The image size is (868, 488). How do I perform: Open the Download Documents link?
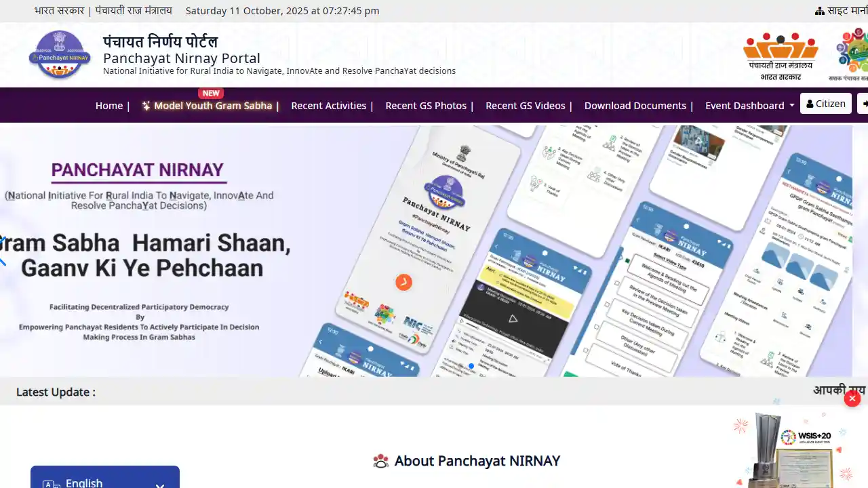point(635,106)
